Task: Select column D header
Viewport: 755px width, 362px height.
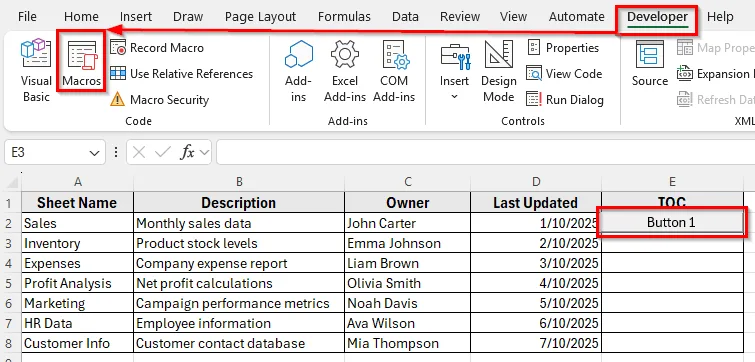Action: tap(536, 181)
